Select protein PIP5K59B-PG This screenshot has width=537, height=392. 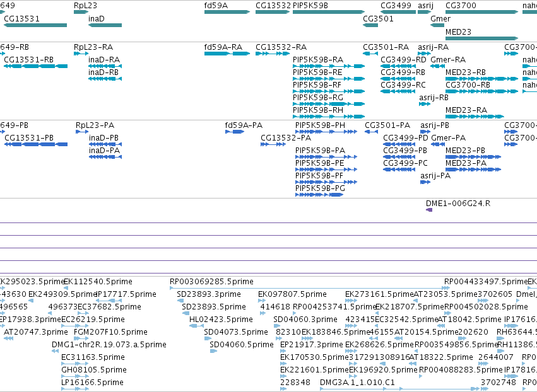pos(319,195)
